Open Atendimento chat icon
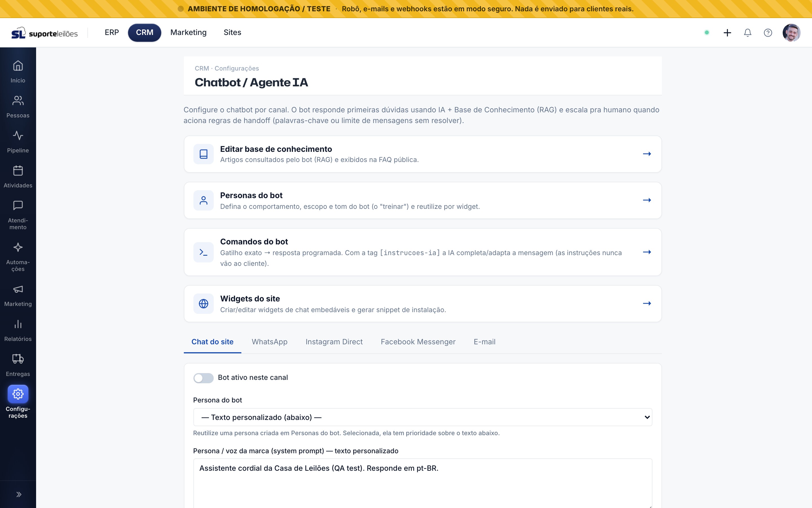This screenshot has height=508, width=812. (18, 205)
